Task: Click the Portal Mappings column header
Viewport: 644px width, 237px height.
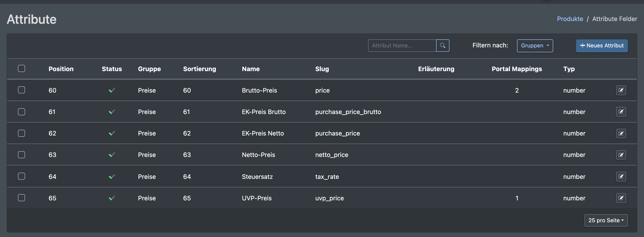Action: [517, 69]
